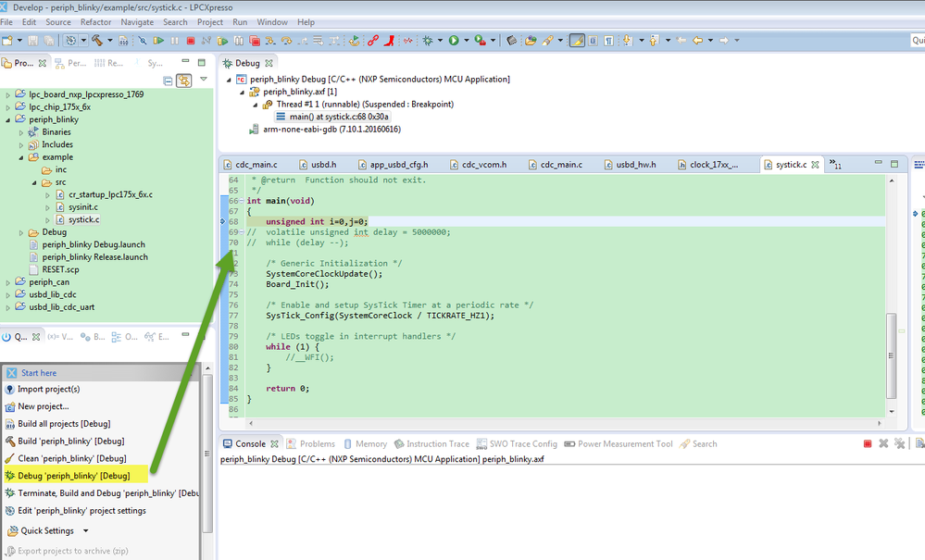The height and width of the screenshot is (560, 925).
Task: Click the Remove Launch X in Console toolbar
Action: pos(883,443)
